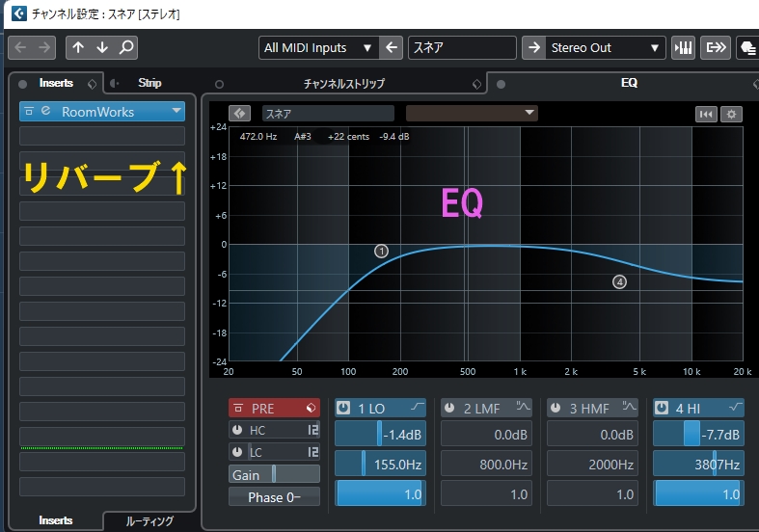This screenshot has width=759, height=532.
Task: Click the output arrow icon beside Stereo Out
Action: (534, 47)
